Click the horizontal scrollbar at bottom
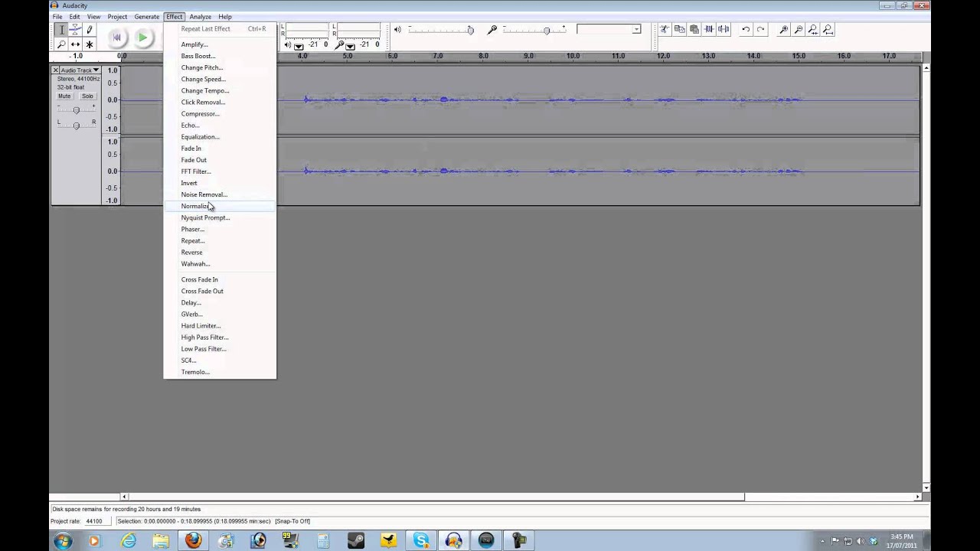Image resolution: width=980 pixels, height=551 pixels. (436, 497)
